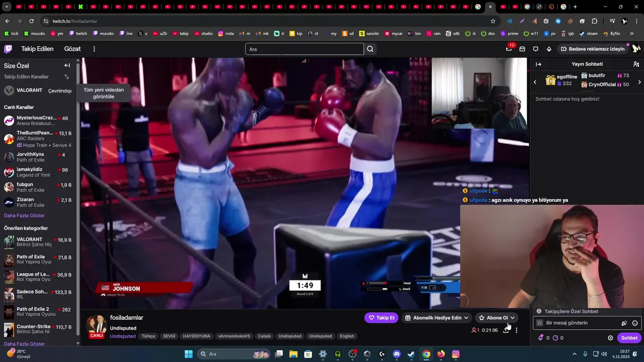Screen dimensions: 644x362
Task: Open the whispers chat bubble icon
Action: [535, 49]
